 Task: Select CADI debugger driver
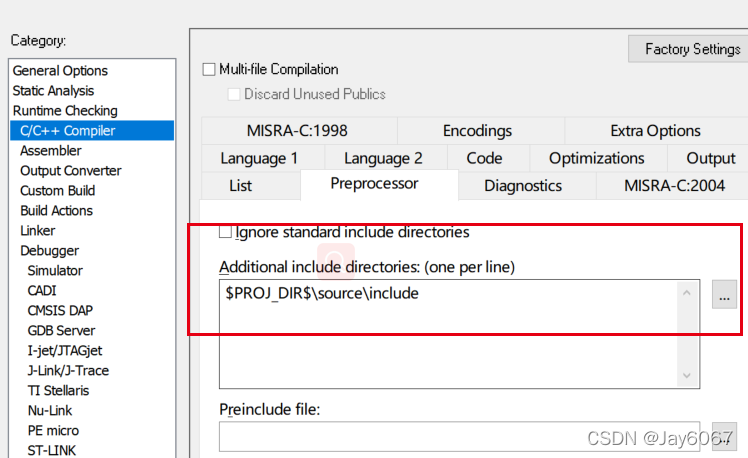tap(42, 291)
